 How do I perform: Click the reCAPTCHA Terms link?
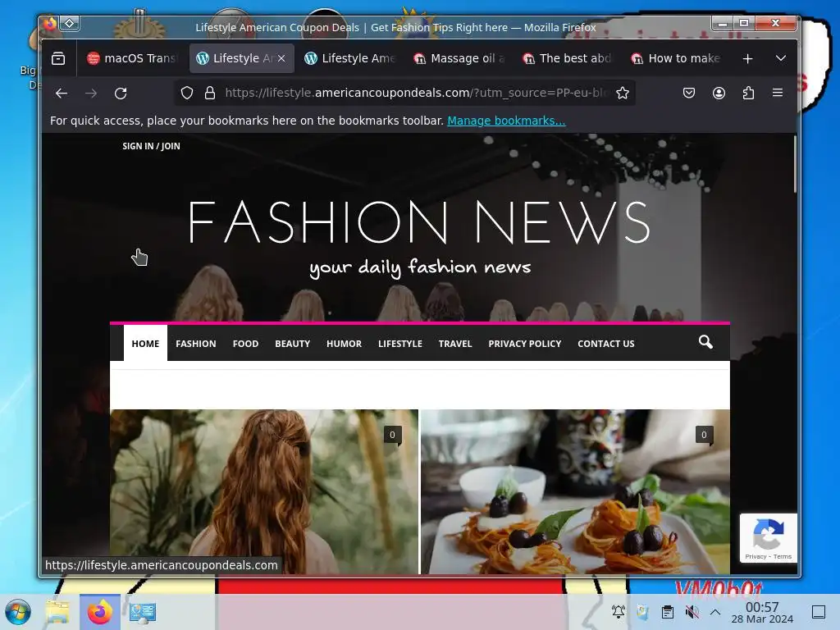782,557
